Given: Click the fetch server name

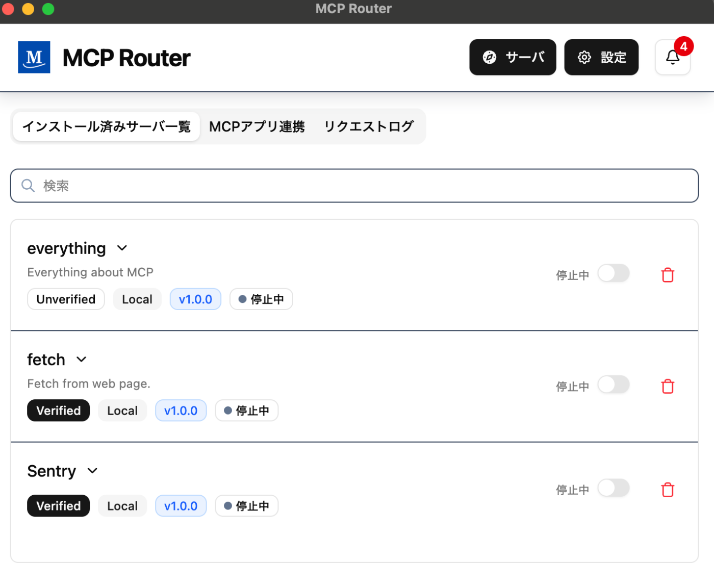Looking at the screenshot, I should pyautogui.click(x=46, y=360).
